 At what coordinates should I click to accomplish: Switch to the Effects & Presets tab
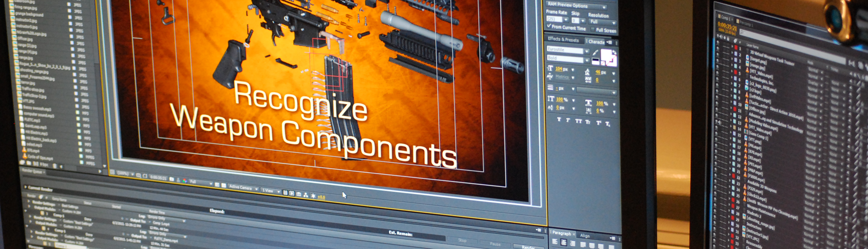coord(563,40)
